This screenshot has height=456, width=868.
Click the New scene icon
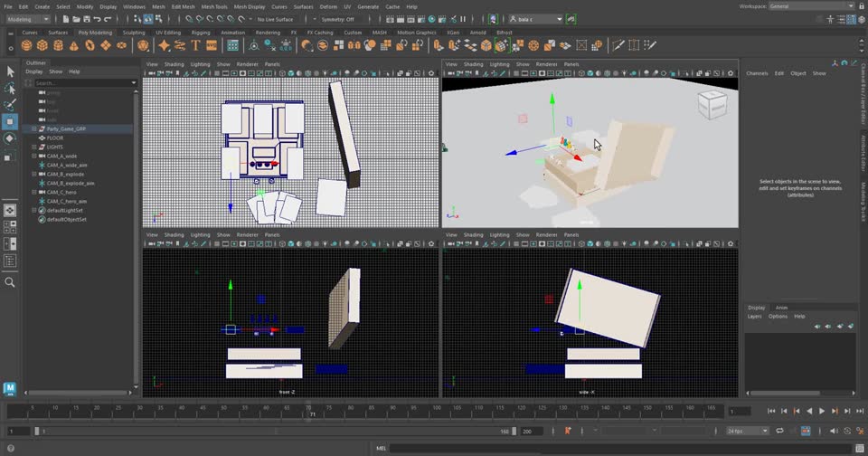[66, 19]
